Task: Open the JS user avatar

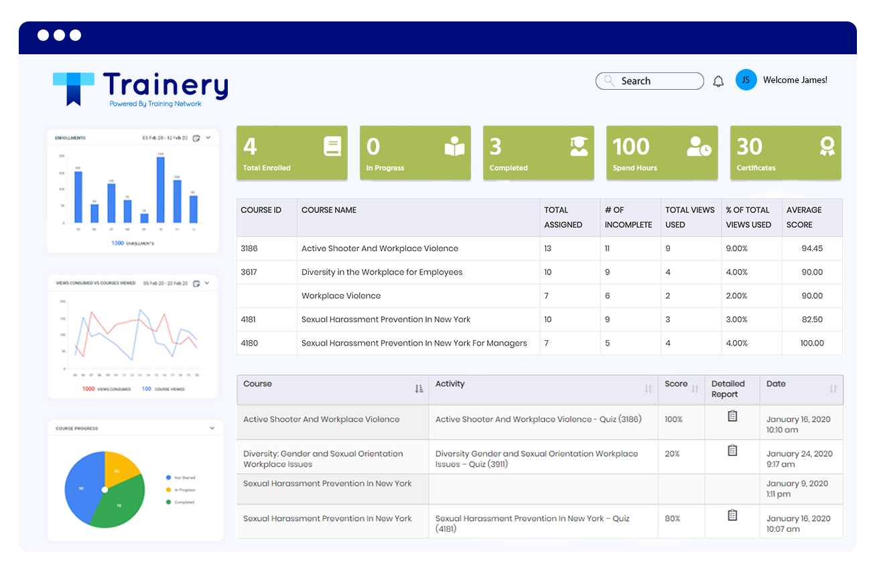Action: pyautogui.click(x=746, y=80)
